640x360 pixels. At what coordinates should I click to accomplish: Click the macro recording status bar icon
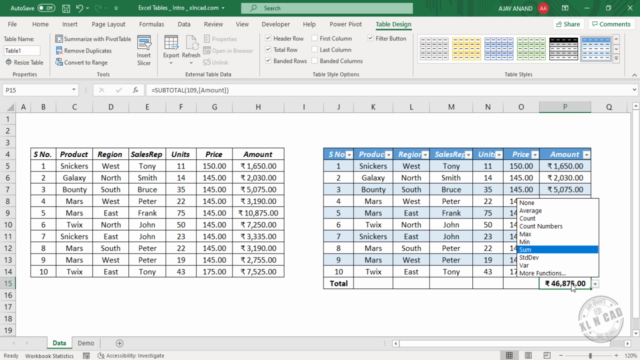[86, 356]
